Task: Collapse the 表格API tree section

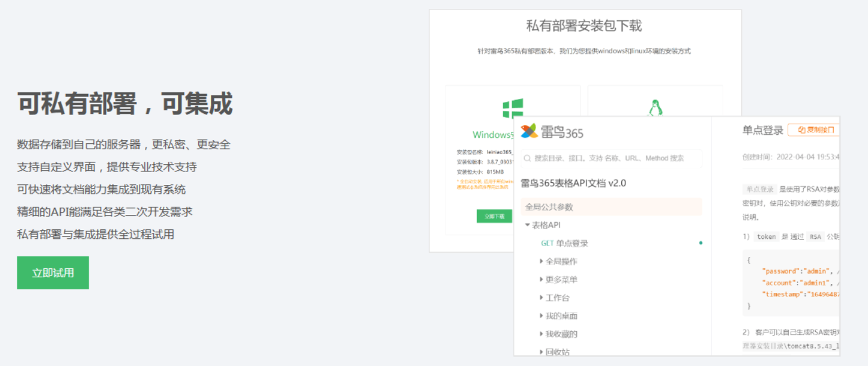Action: pyautogui.click(x=526, y=225)
